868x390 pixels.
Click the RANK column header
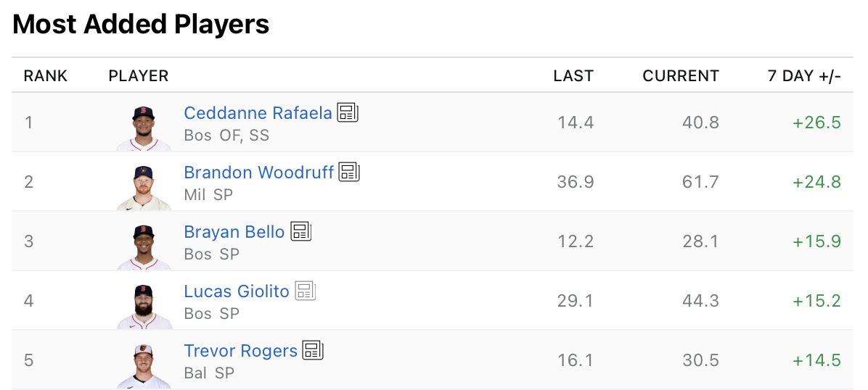(x=45, y=76)
